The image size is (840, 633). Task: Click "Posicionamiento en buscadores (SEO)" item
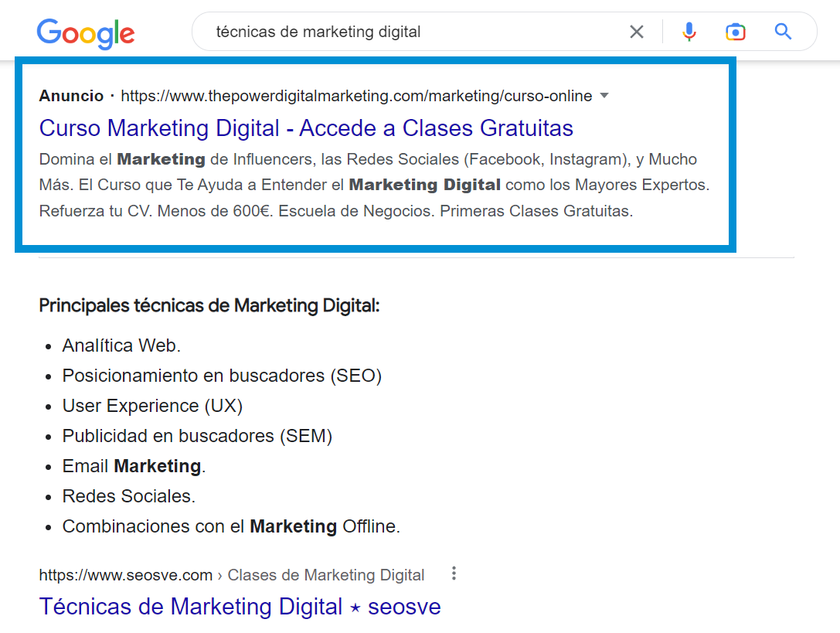[222, 376]
